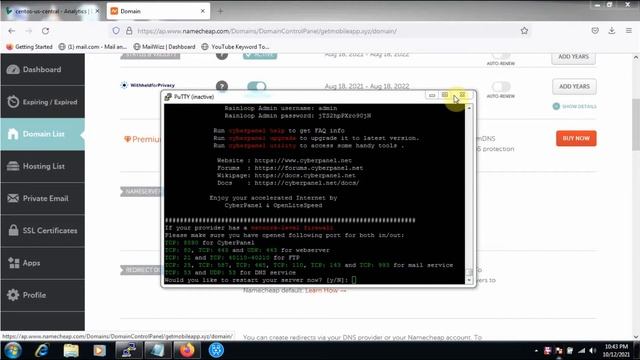This screenshot has width=640, height=360.
Task: Click the PuTTY scrollbar down arrow
Action: tap(469, 280)
